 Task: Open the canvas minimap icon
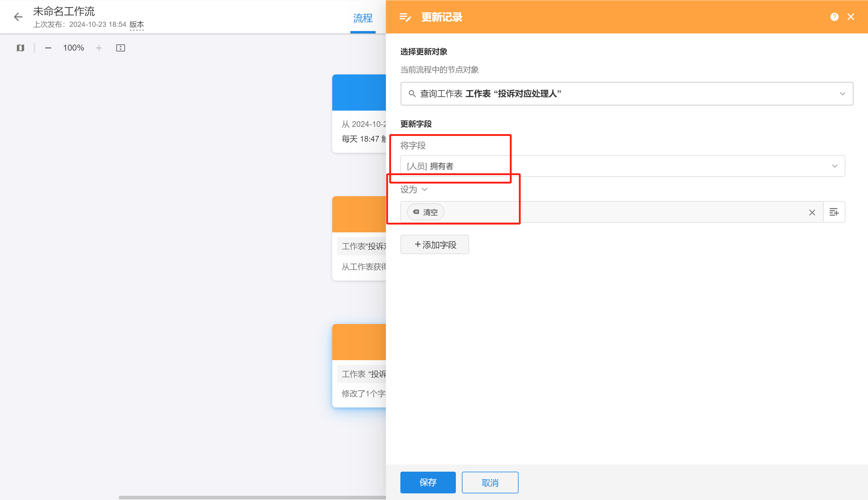pos(21,48)
